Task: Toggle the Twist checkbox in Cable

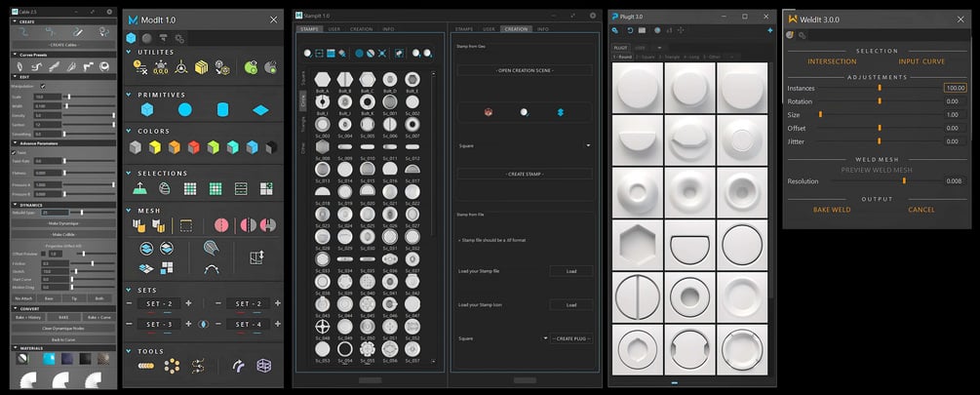Action: click(14, 152)
